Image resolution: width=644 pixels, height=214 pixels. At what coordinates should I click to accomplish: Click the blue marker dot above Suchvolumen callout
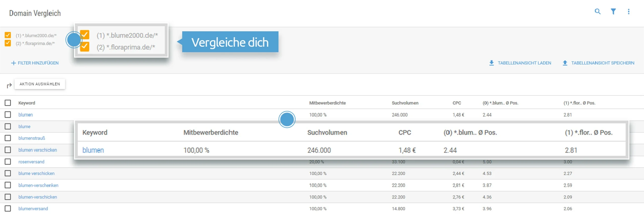coord(287,119)
